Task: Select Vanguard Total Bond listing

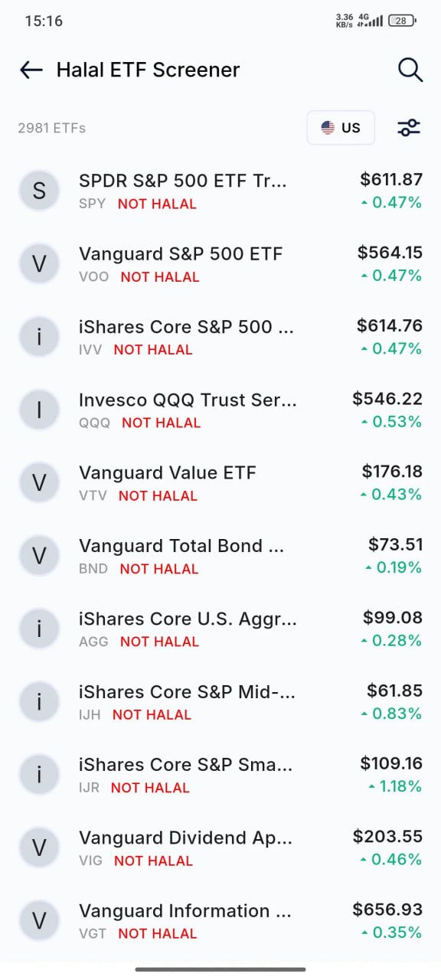Action: click(x=220, y=556)
